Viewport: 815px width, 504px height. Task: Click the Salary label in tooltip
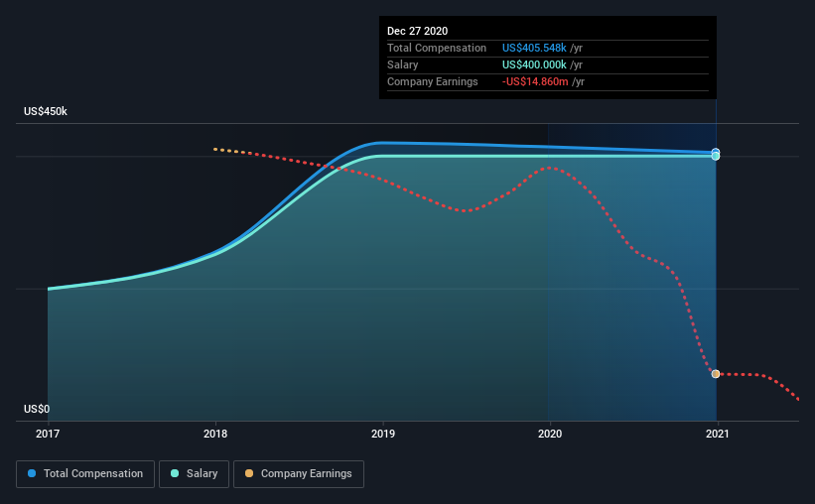point(402,64)
